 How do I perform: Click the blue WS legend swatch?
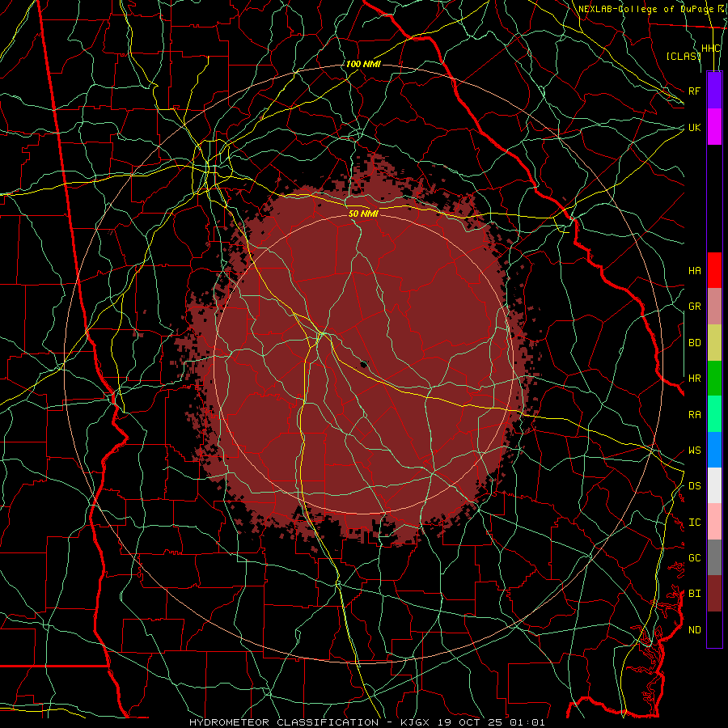(714, 450)
